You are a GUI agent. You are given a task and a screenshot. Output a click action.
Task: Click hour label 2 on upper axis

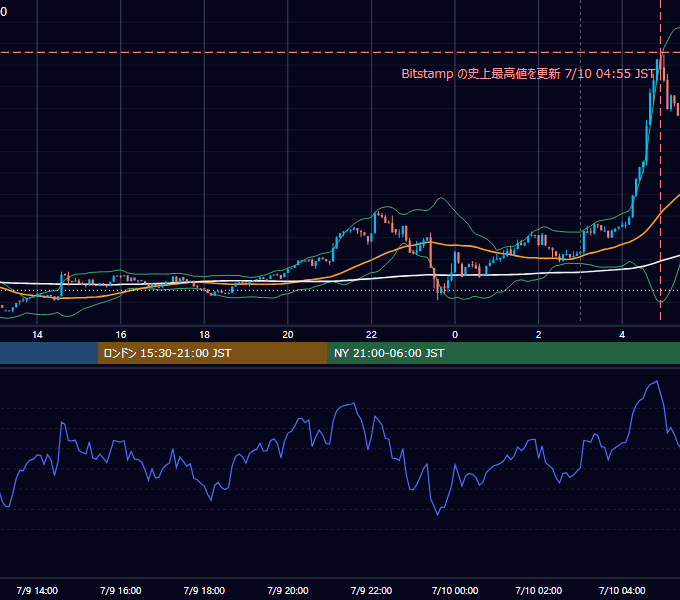click(x=539, y=335)
